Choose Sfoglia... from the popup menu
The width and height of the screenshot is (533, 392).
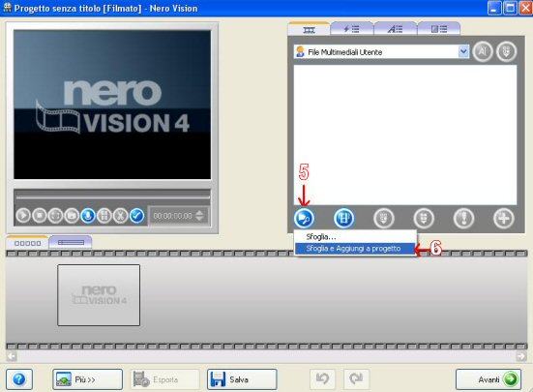pos(355,236)
